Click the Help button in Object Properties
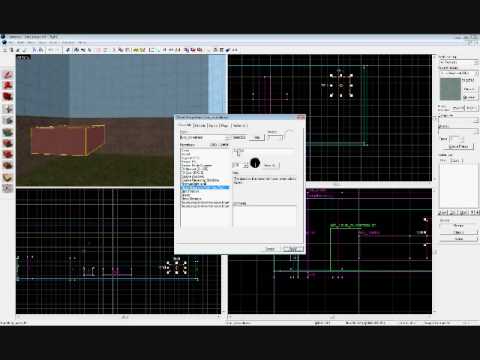 pyautogui.click(x=257, y=137)
